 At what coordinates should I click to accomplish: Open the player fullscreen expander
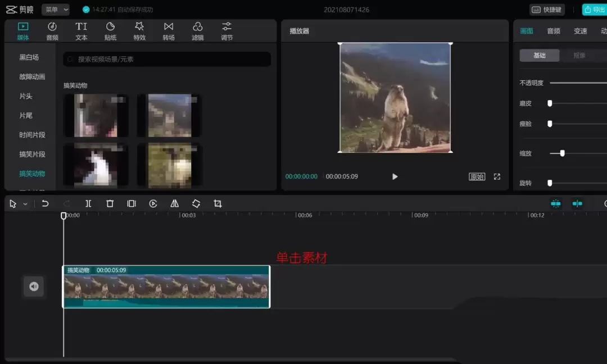click(x=496, y=176)
